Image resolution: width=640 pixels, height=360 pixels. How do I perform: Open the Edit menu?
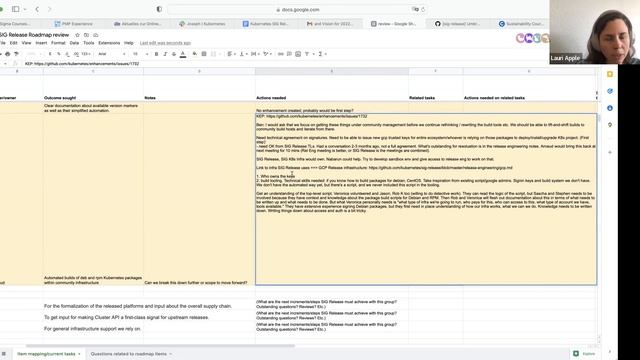[13, 43]
